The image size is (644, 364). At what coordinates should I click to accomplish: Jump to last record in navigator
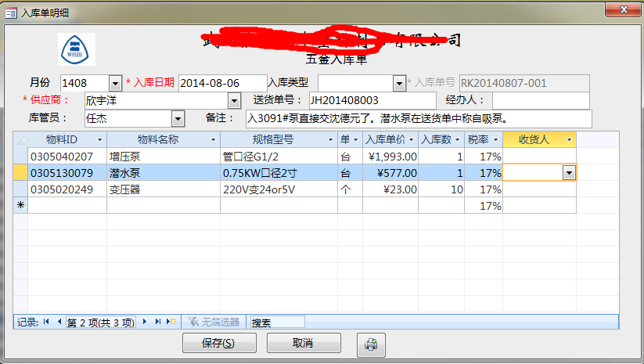pyautogui.click(x=157, y=322)
